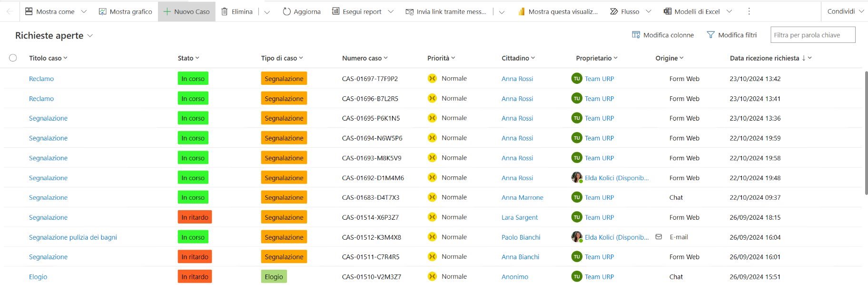Viewport: 868px width, 285px height.
Task: Click the email icon in the E-mail row
Action: (659, 237)
